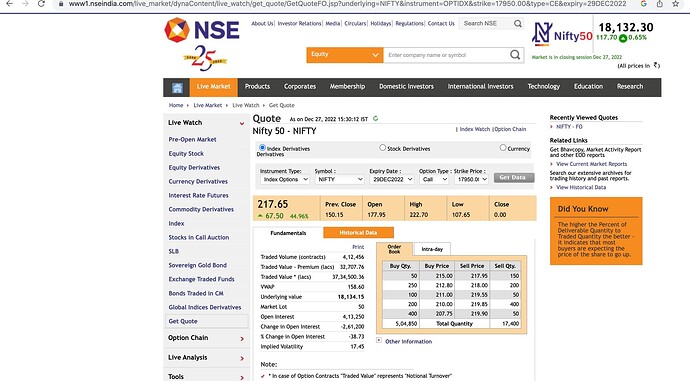
Task: Switch to the Historical Data tab
Action: (358, 233)
